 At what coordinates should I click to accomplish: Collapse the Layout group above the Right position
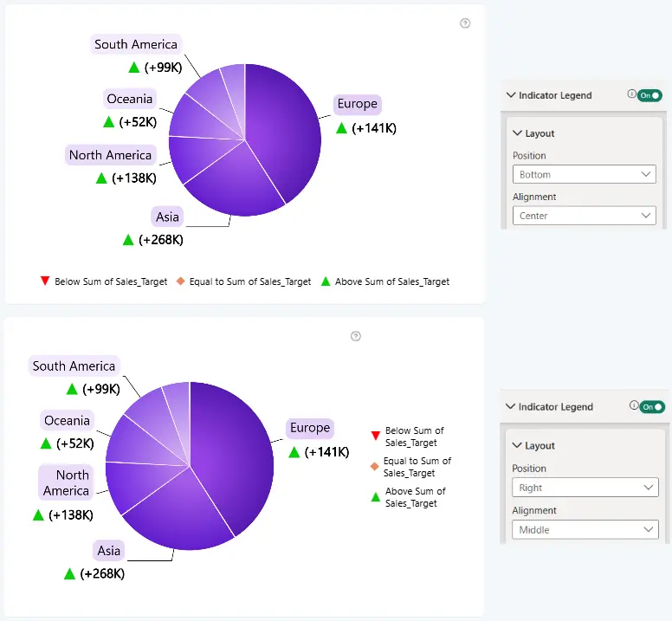(516, 446)
